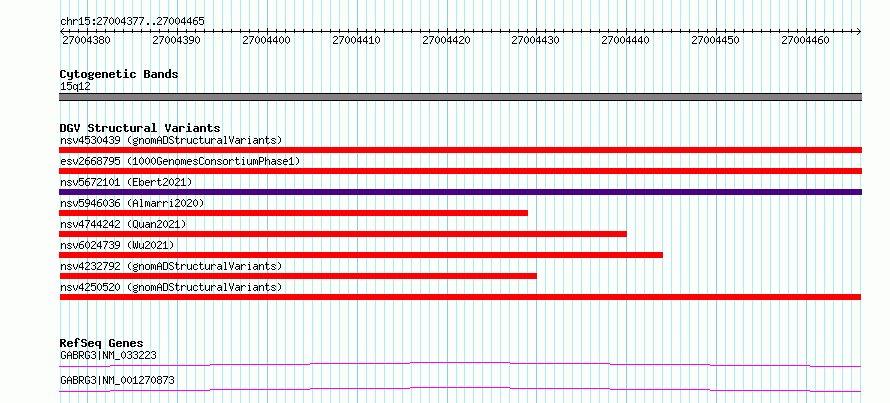Select the gray 15q12 cytogenetic band bar

tap(460, 97)
